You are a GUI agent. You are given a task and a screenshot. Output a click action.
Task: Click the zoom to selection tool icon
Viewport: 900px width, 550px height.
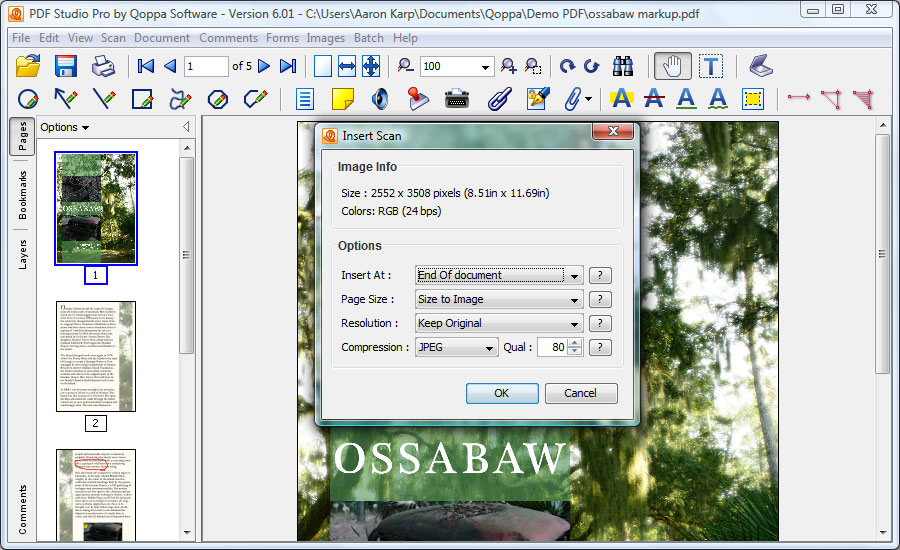pyautogui.click(x=533, y=66)
